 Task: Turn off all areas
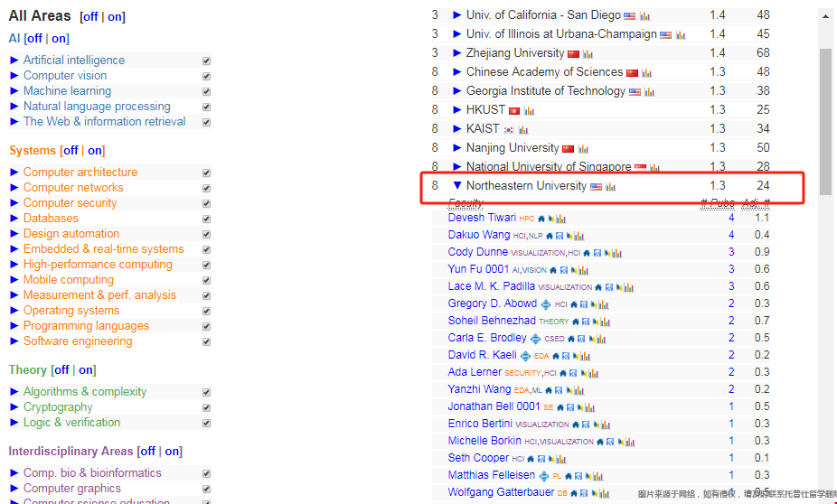pyautogui.click(x=90, y=17)
